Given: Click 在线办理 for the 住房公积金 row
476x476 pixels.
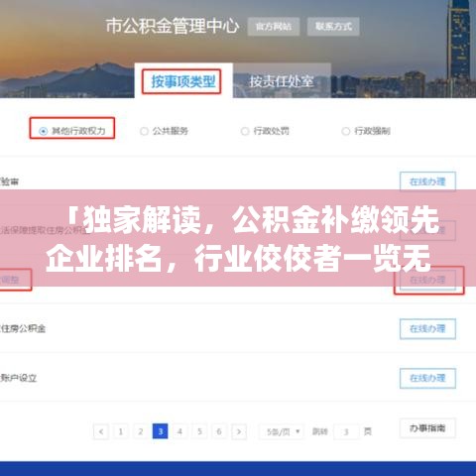Looking at the screenshot, I should tap(427, 329).
